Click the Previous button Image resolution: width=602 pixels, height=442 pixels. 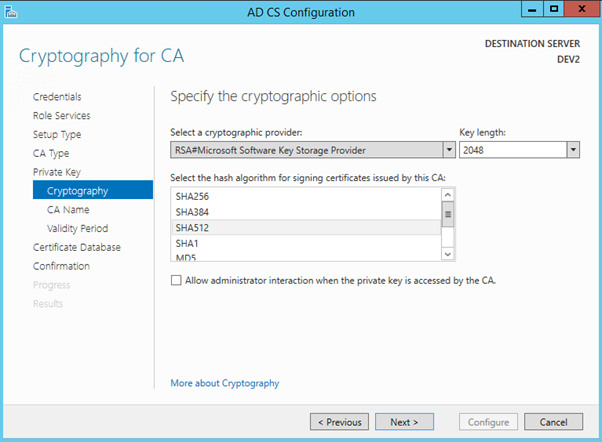338,422
